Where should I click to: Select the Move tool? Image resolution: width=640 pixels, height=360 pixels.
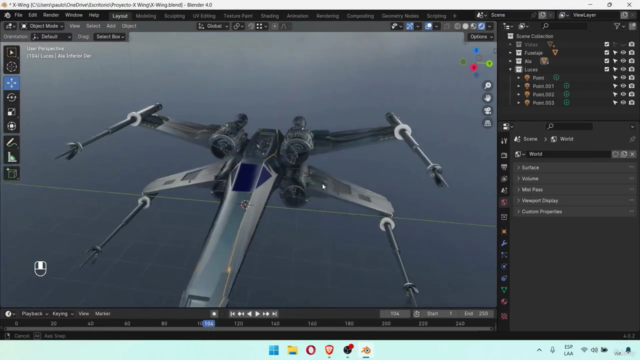(11, 83)
